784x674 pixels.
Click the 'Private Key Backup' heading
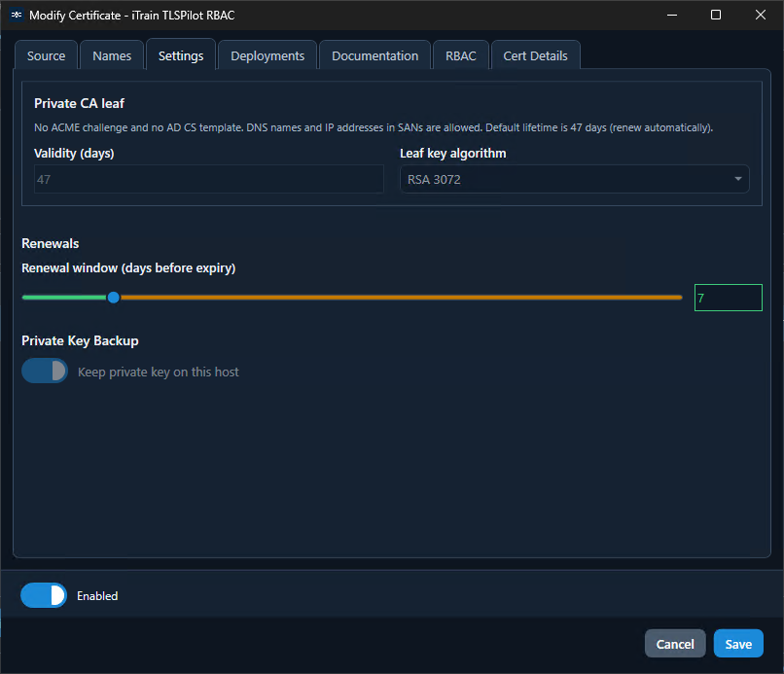pos(80,340)
